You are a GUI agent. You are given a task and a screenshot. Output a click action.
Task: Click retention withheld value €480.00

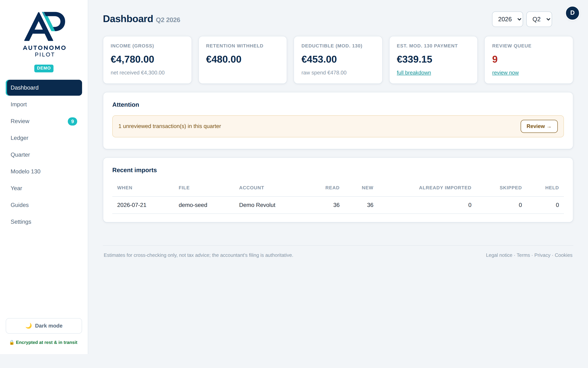(x=224, y=59)
